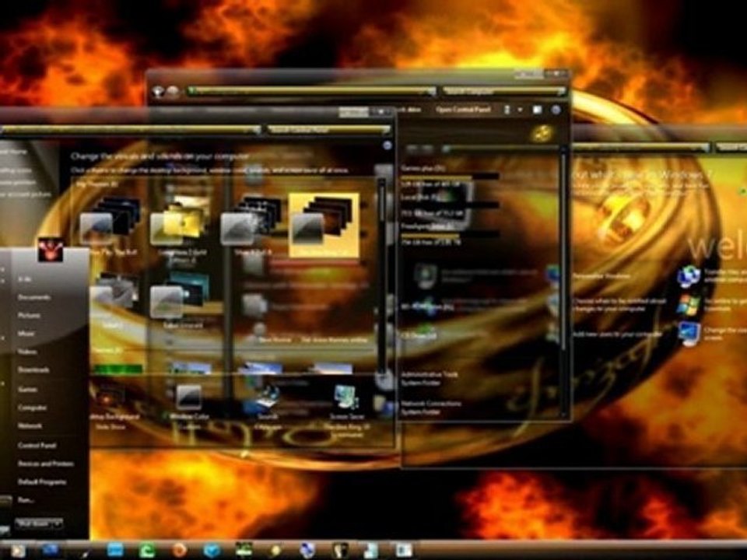Click the yellow light bulb taskbar icon
The height and width of the screenshot is (560, 747).
pyautogui.click(x=276, y=551)
